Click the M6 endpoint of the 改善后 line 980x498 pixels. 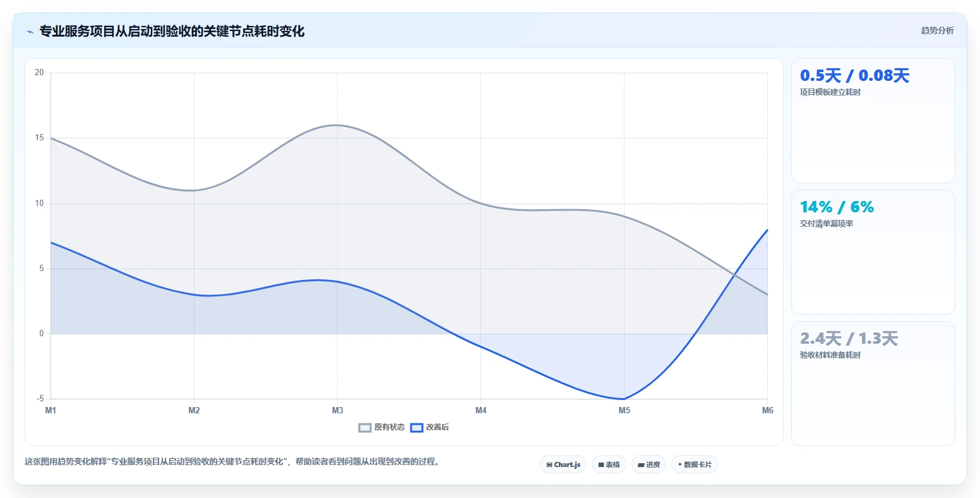[767, 229]
